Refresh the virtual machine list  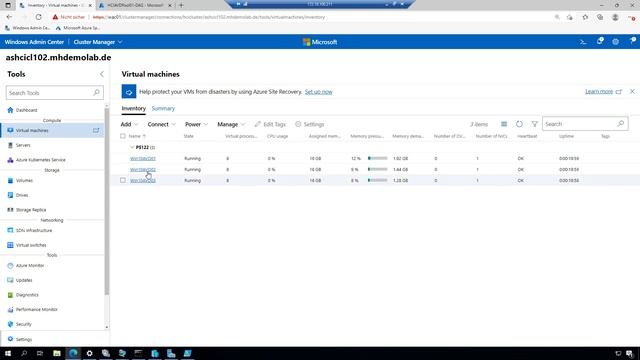pos(519,124)
